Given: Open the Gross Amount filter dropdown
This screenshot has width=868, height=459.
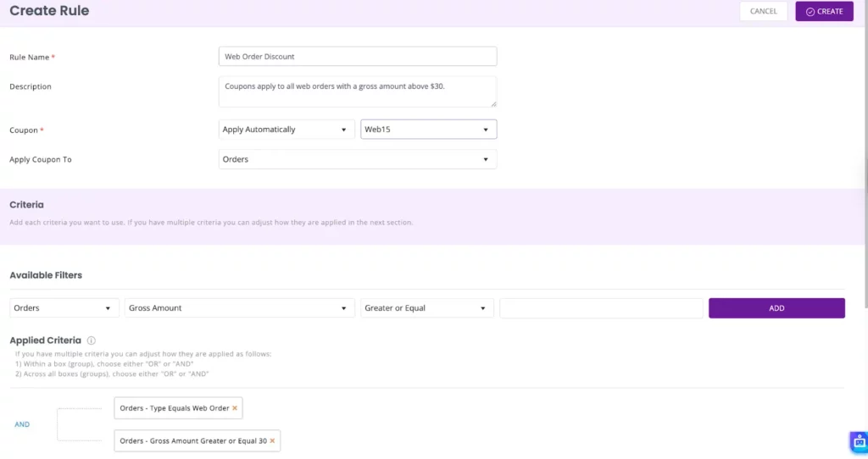Looking at the screenshot, I should (x=239, y=308).
